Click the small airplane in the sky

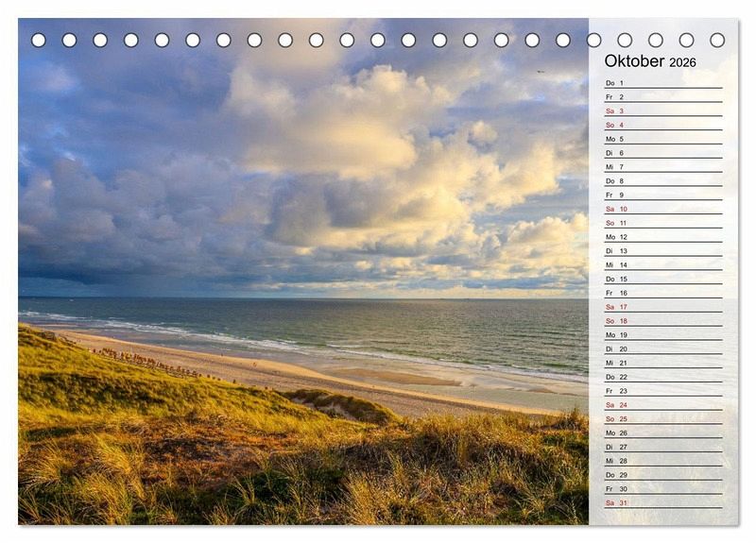pyautogui.click(x=540, y=71)
